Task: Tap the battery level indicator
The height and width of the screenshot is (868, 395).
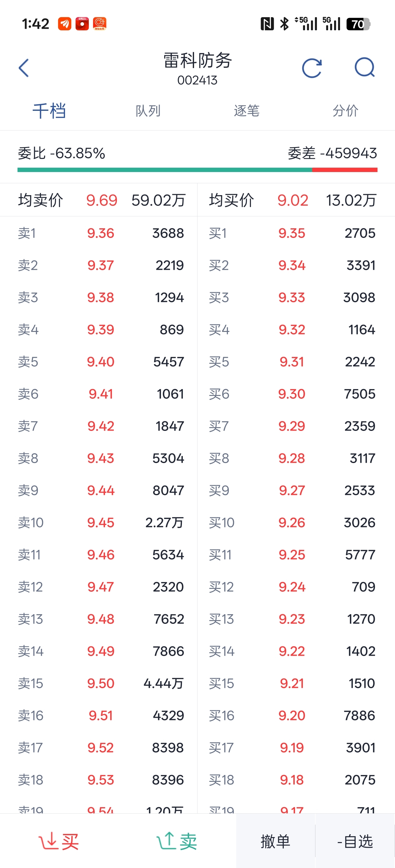Action: (x=358, y=24)
